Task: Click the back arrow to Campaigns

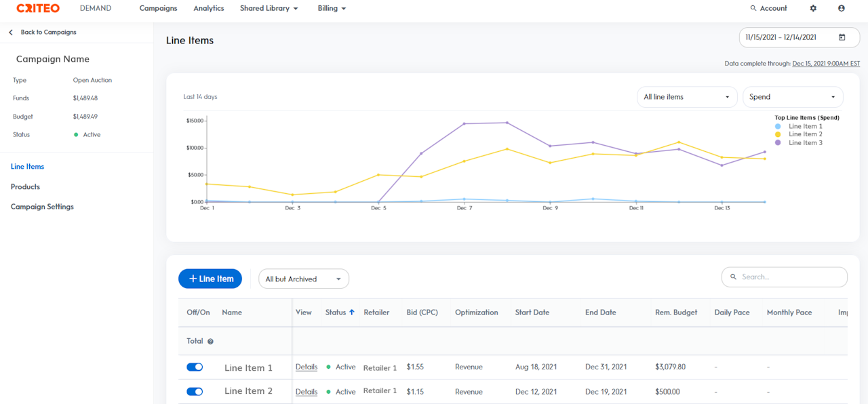Action: pos(11,33)
